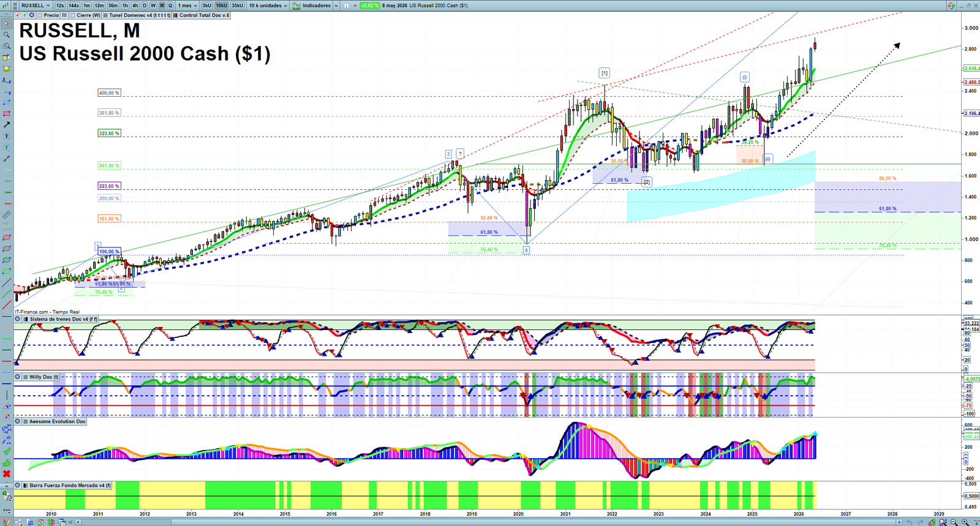Select the red ellipse drawing tool
Screen dimensions: 980x526
tap(6, 237)
